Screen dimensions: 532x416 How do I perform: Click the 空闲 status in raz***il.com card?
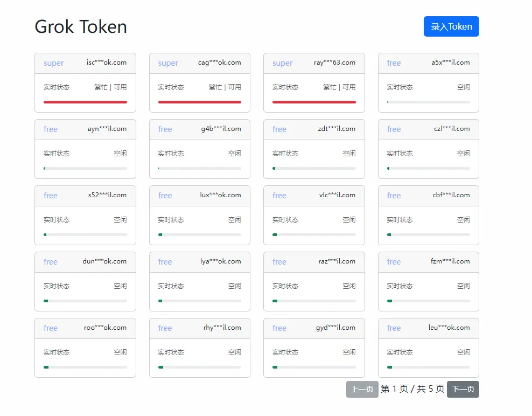pos(349,286)
